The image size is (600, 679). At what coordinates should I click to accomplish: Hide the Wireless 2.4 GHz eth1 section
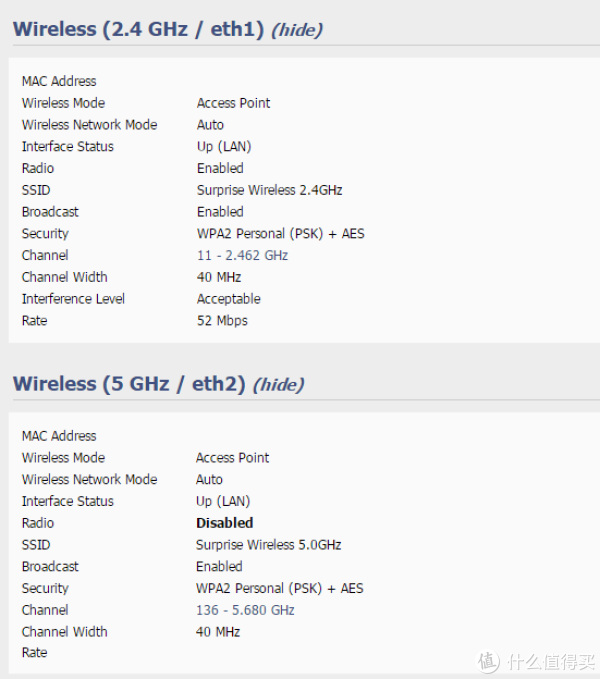[297, 30]
